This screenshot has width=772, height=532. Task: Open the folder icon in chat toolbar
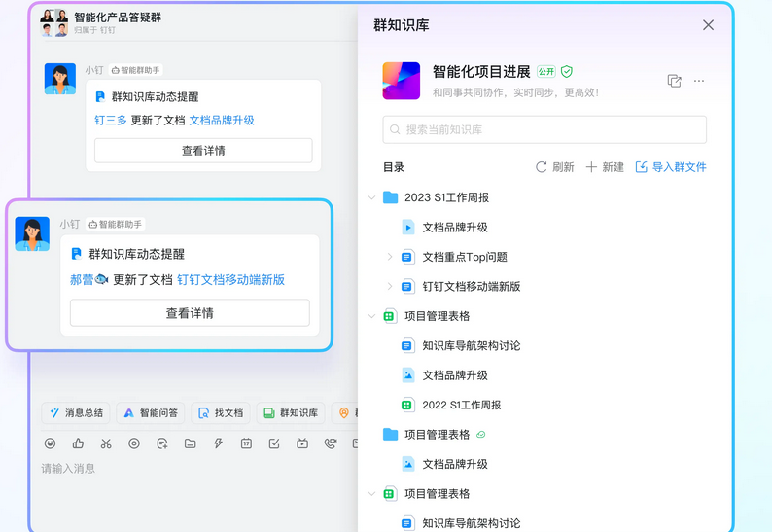[190, 443]
